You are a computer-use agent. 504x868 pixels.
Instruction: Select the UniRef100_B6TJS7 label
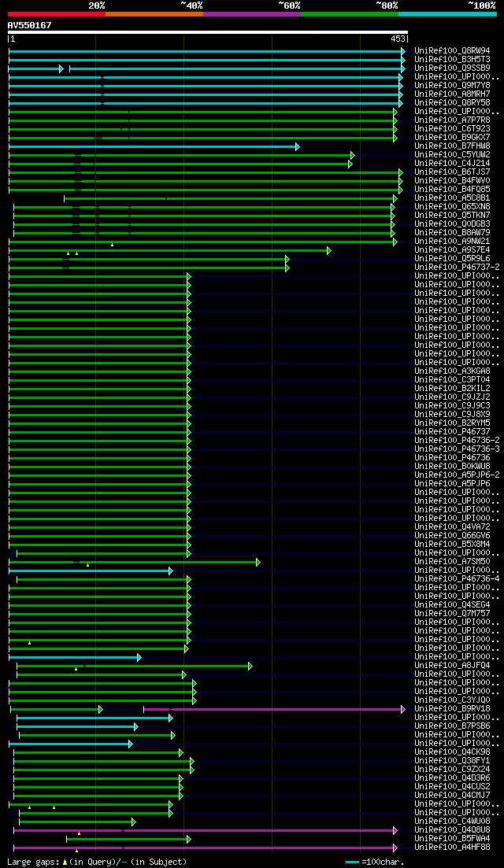[452, 172]
